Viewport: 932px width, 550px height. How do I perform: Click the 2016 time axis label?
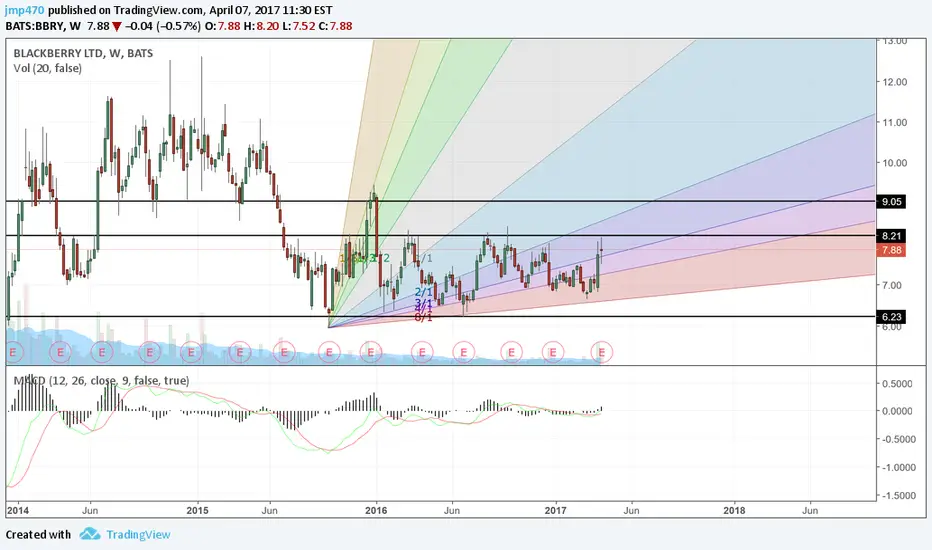376,510
